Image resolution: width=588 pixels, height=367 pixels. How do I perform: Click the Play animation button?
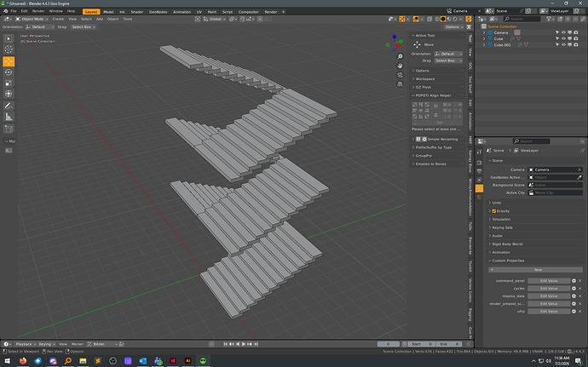pyautogui.click(x=244, y=344)
